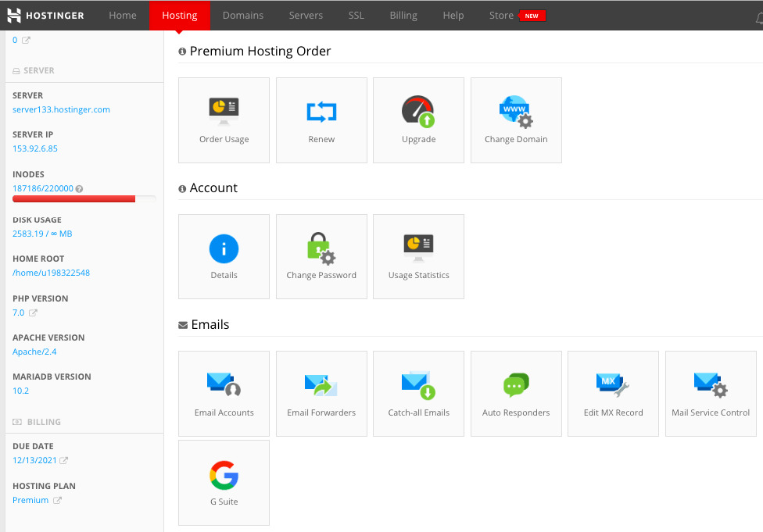
Task: Visit server133.hostinger.com link
Action: pos(61,109)
